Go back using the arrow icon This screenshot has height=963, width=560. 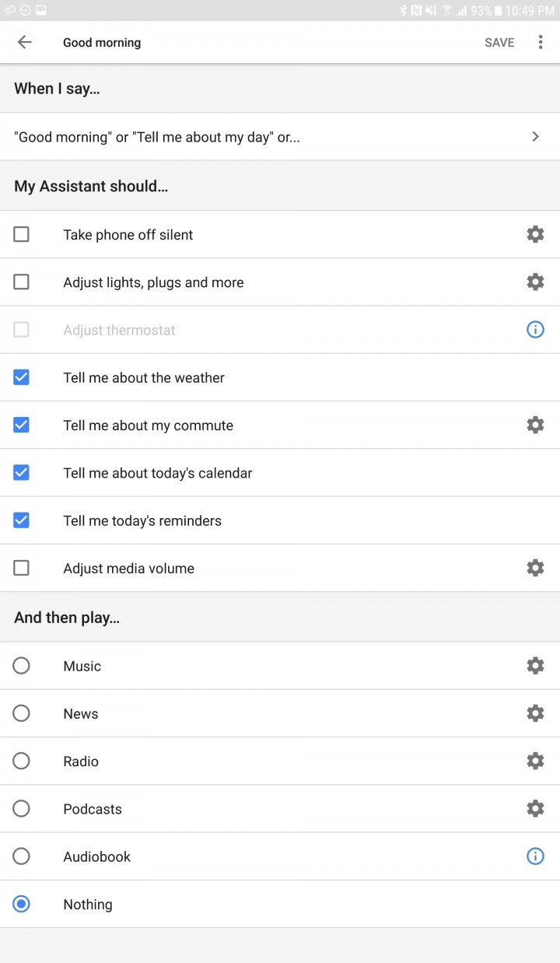(x=25, y=42)
